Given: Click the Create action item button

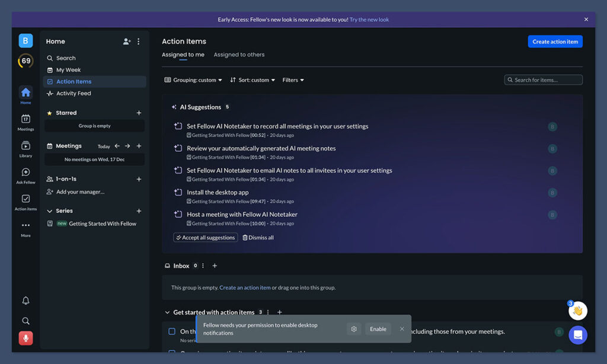Looking at the screenshot, I should click(x=555, y=41).
